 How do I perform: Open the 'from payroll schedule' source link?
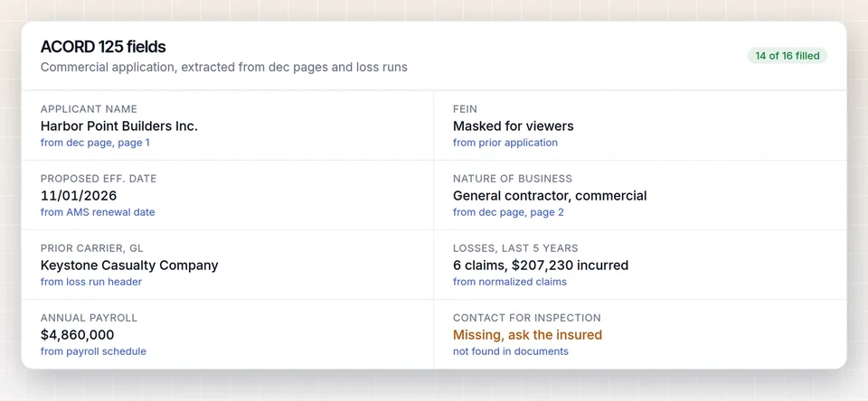(x=93, y=351)
